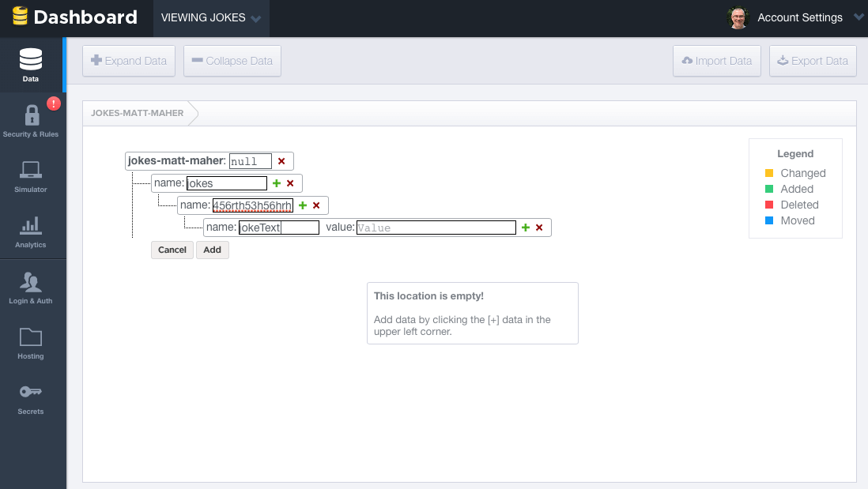Image resolution: width=868 pixels, height=489 pixels.
Task: Click the yellow Changed legend swatch
Action: coord(769,173)
